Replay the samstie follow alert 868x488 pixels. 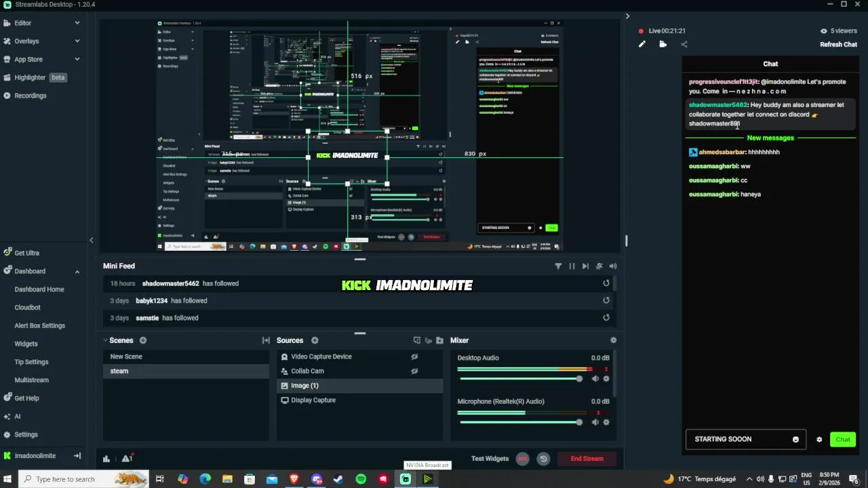pos(606,317)
